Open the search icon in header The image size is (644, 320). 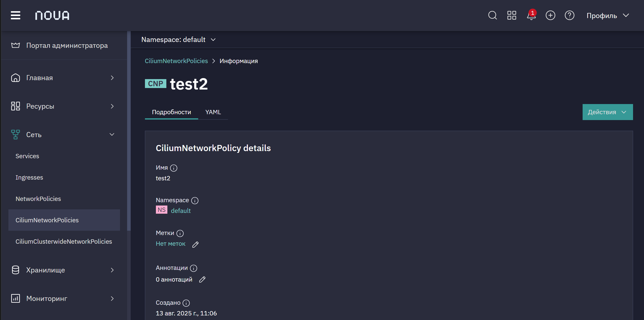click(492, 15)
